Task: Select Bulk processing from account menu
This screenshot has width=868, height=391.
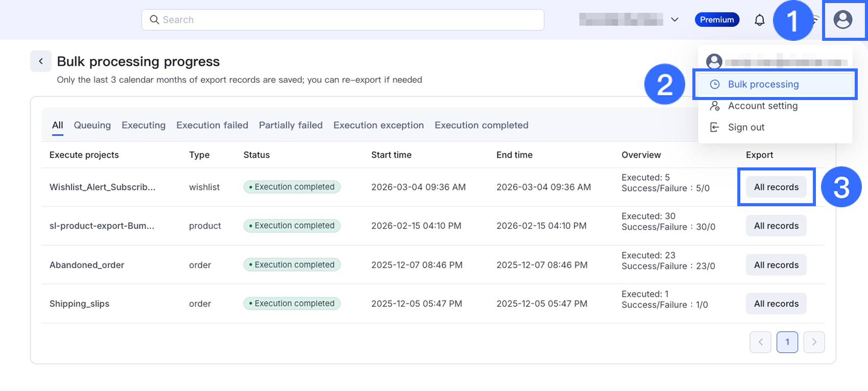Action: tap(763, 84)
